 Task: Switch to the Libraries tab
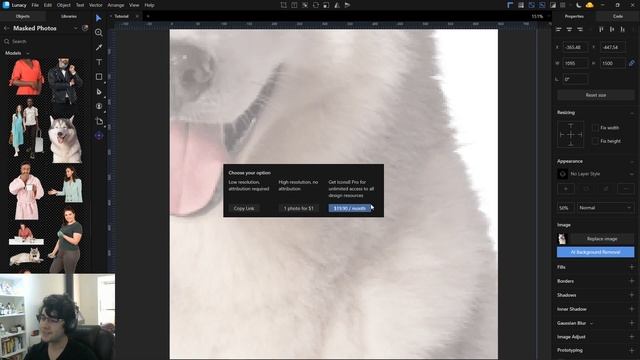coord(69,16)
